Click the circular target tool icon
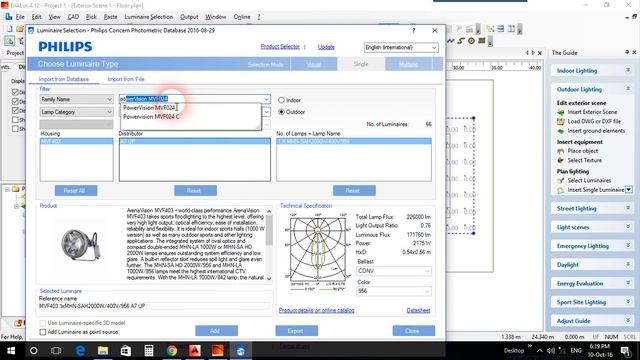640x360 pixels. tap(471, 40)
